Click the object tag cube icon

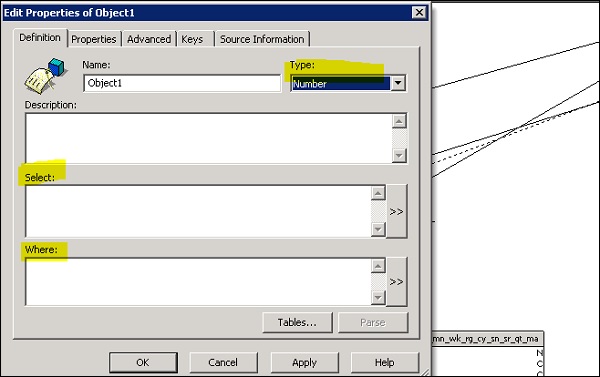[46, 76]
